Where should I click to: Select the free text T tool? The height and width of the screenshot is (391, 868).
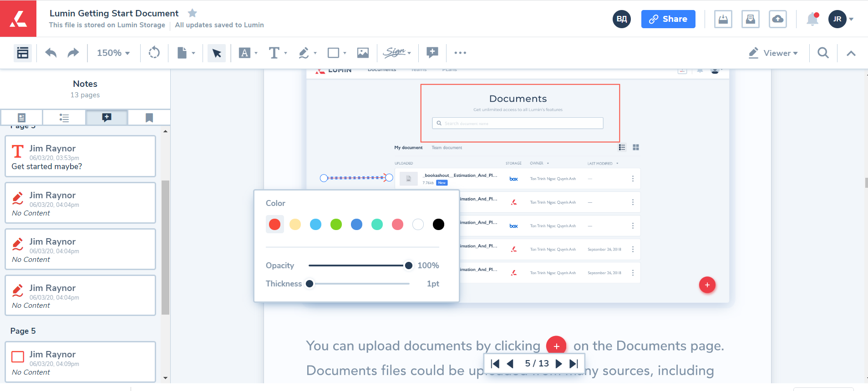[x=274, y=53]
